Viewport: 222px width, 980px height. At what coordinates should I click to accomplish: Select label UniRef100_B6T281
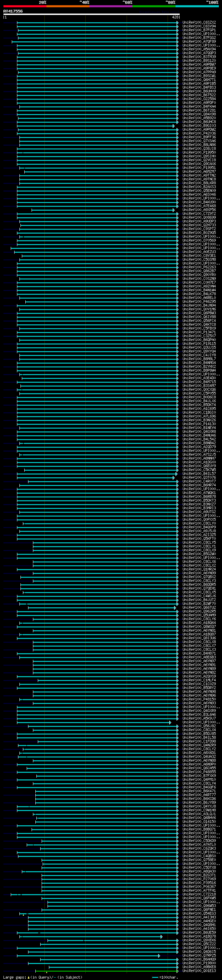199,110
